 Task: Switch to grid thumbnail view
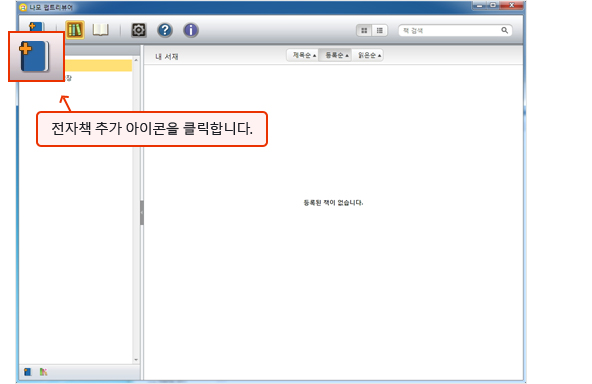pyautogui.click(x=364, y=31)
